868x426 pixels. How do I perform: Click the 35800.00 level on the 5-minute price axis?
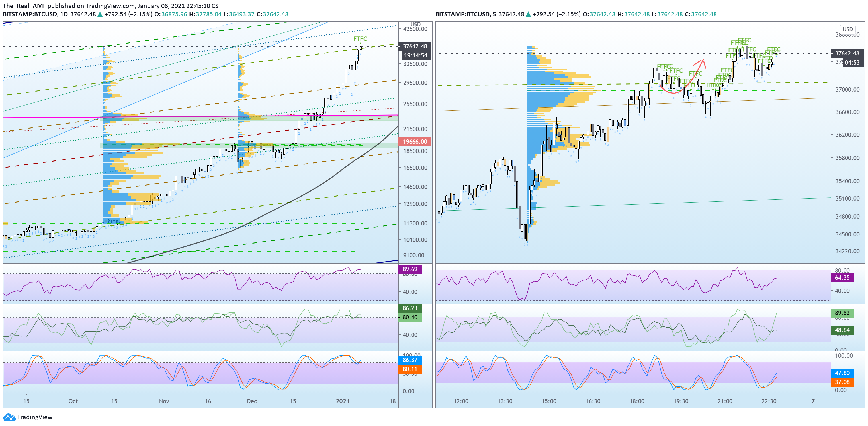click(x=847, y=158)
